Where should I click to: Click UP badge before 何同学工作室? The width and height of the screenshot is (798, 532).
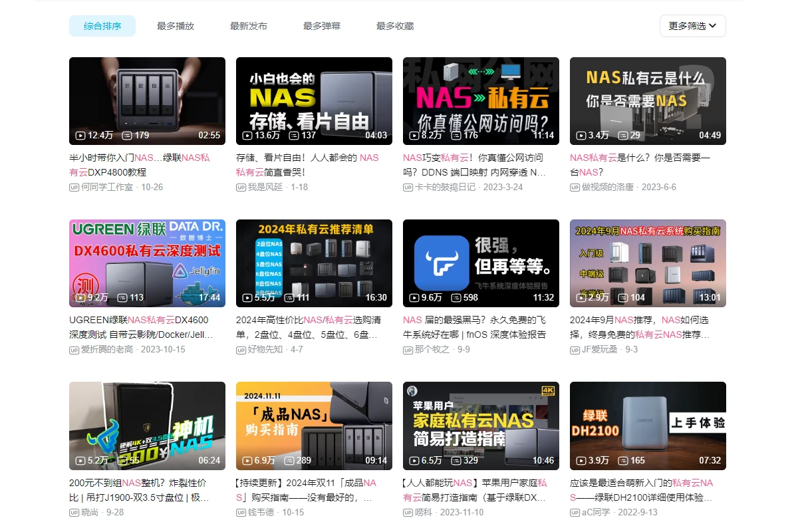pyautogui.click(x=74, y=188)
